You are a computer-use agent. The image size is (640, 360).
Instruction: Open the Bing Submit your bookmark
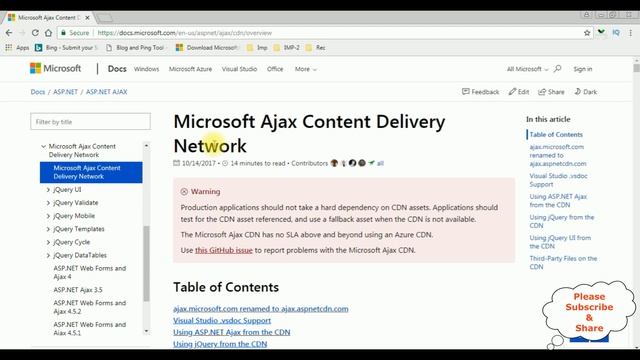click(x=66, y=48)
